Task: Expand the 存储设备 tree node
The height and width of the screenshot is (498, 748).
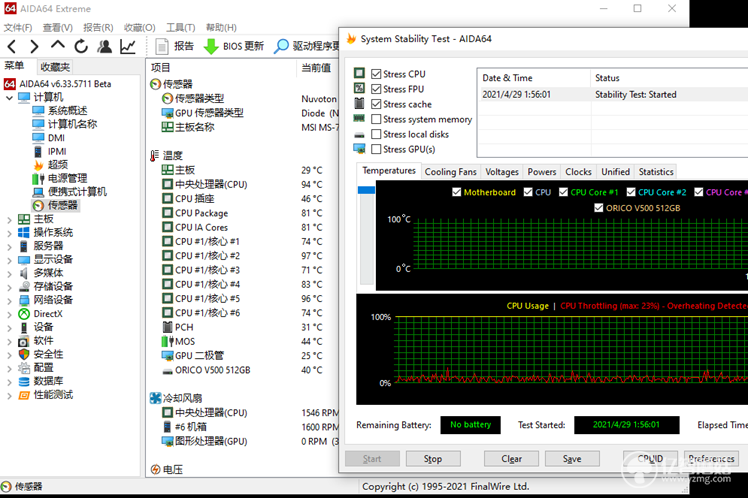Action: [x=10, y=287]
